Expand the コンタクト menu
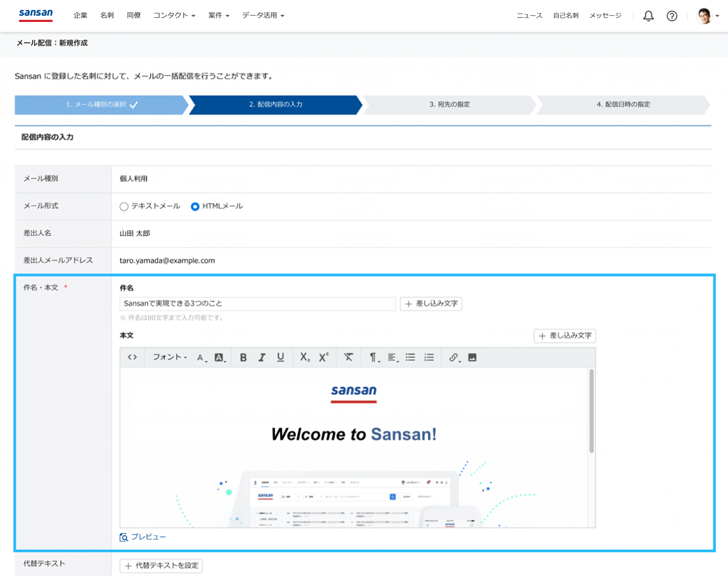The height and width of the screenshot is (576, 728). click(x=174, y=15)
